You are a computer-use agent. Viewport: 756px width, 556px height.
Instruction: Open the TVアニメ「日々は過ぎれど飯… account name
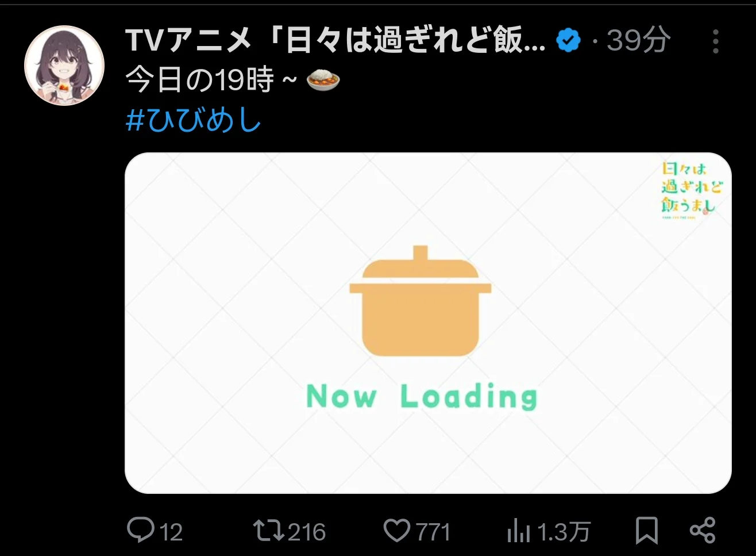[335, 41]
